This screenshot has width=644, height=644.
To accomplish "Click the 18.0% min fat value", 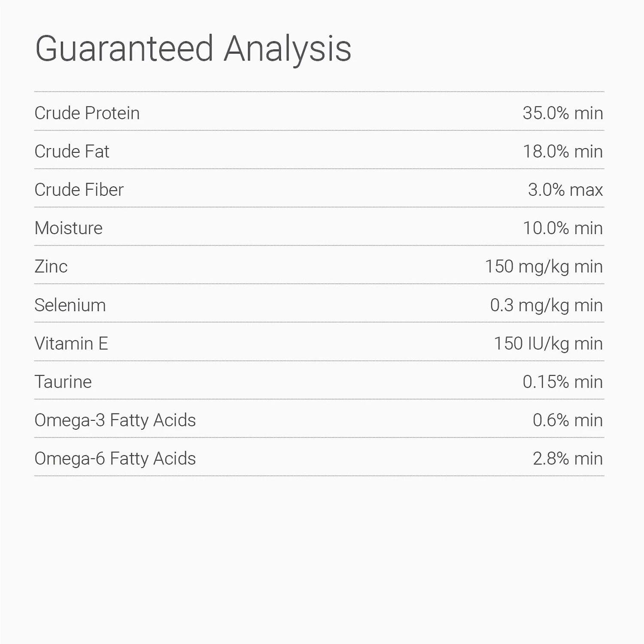I will tap(562, 152).
